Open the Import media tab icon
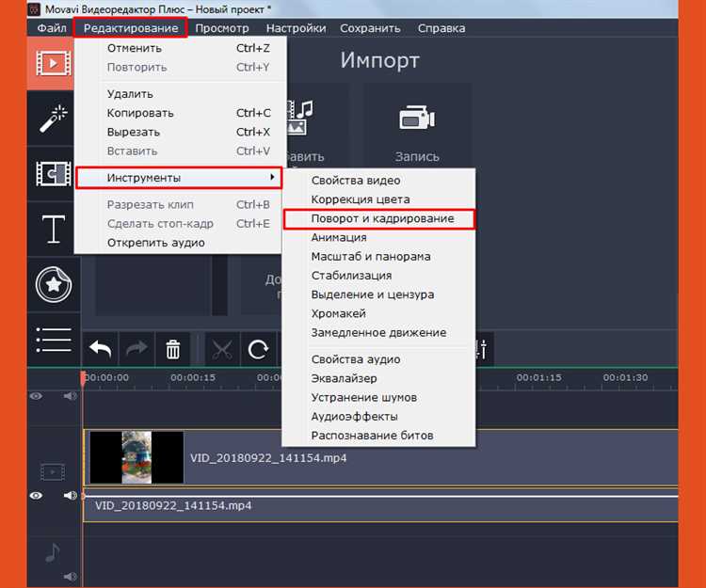 (53, 63)
